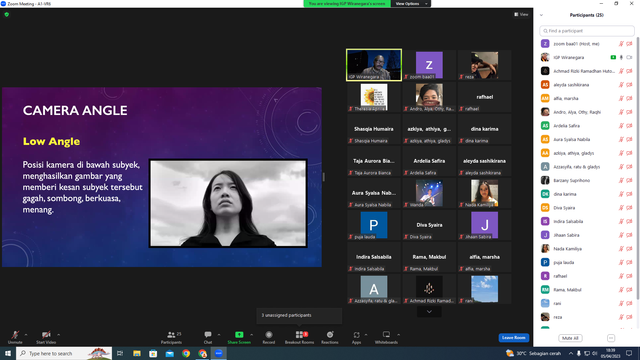Click the weather widget in system tray
640x360 pixels.
(533, 353)
